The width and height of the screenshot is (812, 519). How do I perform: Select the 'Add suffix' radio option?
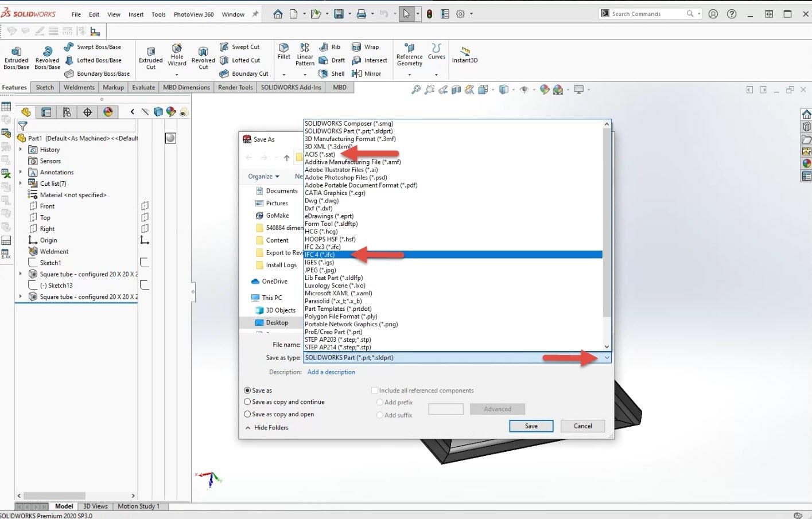coord(380,415)
